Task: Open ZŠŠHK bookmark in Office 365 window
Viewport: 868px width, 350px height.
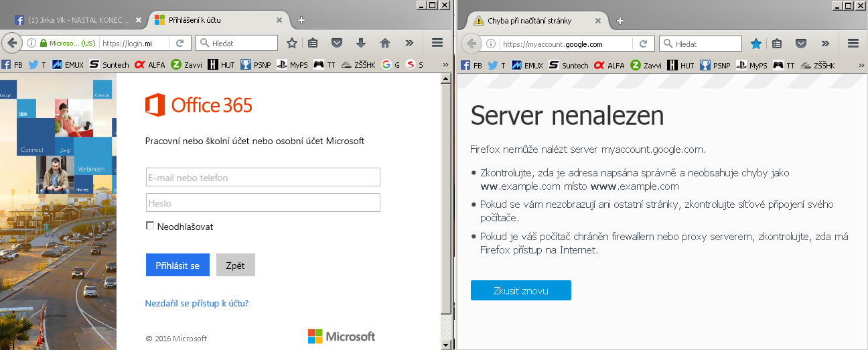Action: click(x=359, y=65)
